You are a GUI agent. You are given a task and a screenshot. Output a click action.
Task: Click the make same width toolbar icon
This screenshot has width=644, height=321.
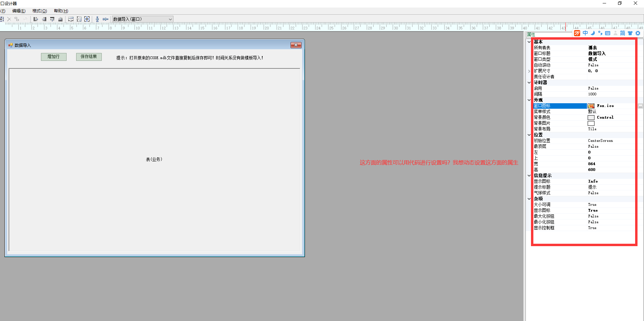pos(71,19)
